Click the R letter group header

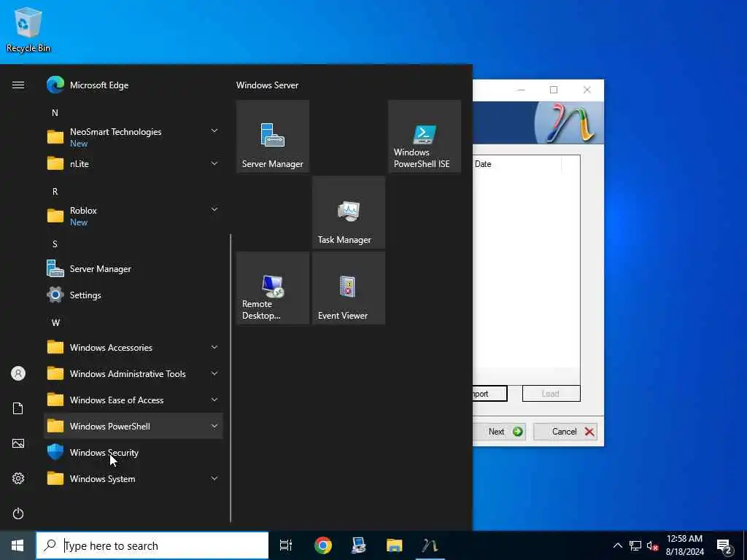[55, 192]
